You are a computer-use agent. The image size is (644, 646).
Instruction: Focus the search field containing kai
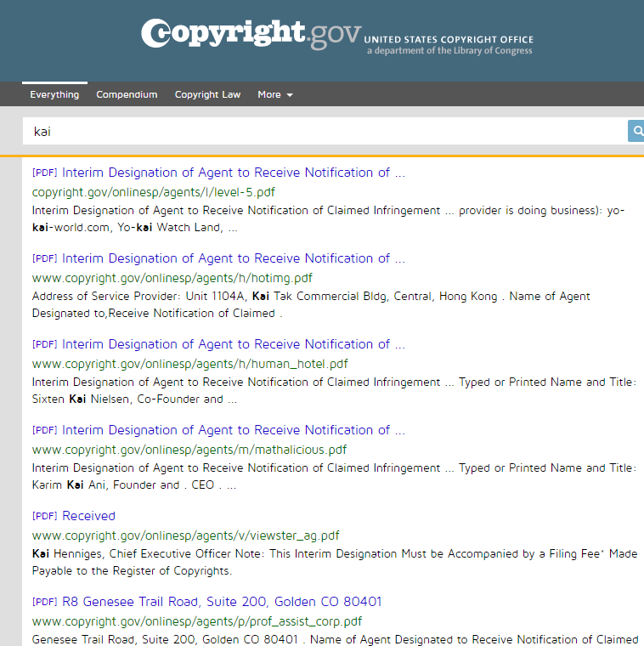point(325,131)
